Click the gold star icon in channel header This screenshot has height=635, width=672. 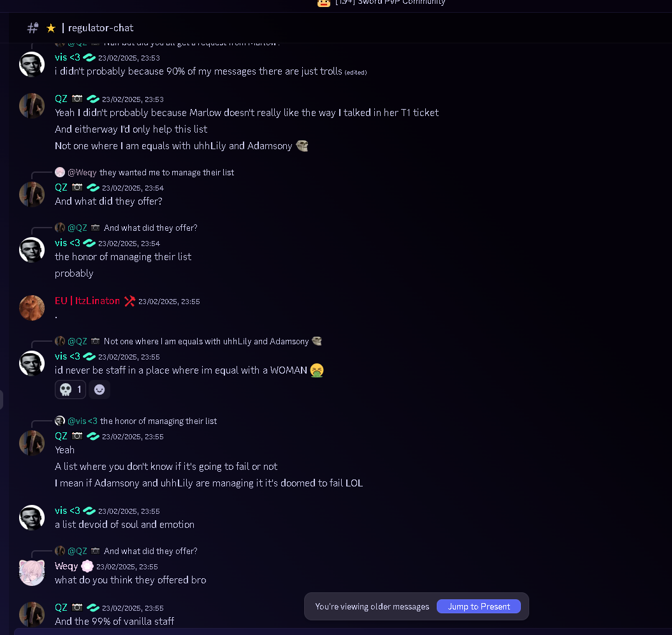click(51, 28)
